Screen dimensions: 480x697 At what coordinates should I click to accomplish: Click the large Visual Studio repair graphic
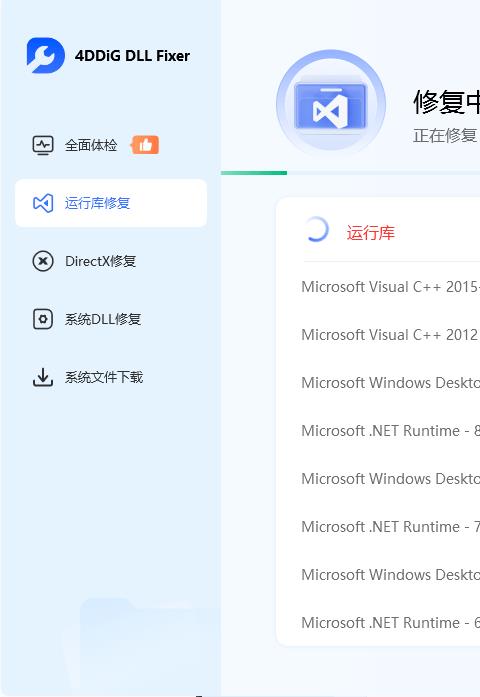pos(331,105)
